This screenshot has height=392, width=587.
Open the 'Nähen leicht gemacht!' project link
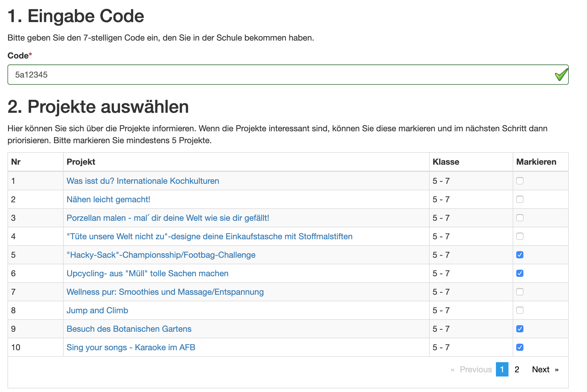[x=108, y=199]
